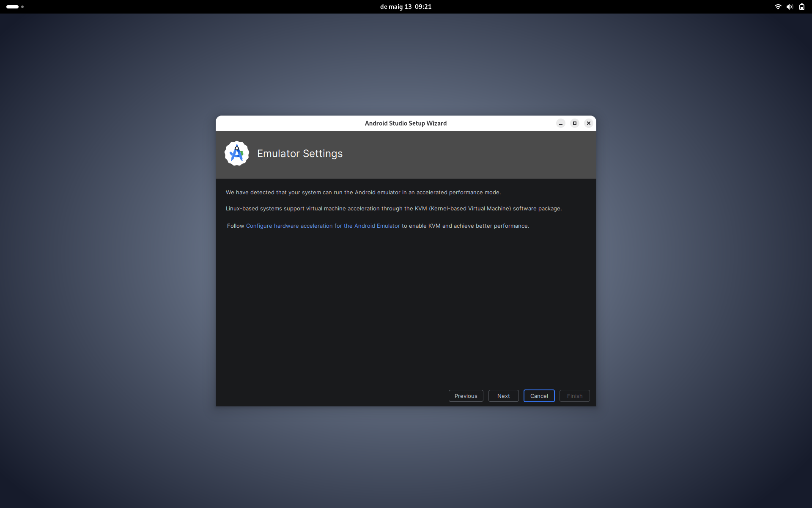Viewport: 812px width, 508px height.
Task: Click the 'We have detected that your system' line
Action: click(x=363, y=193)
